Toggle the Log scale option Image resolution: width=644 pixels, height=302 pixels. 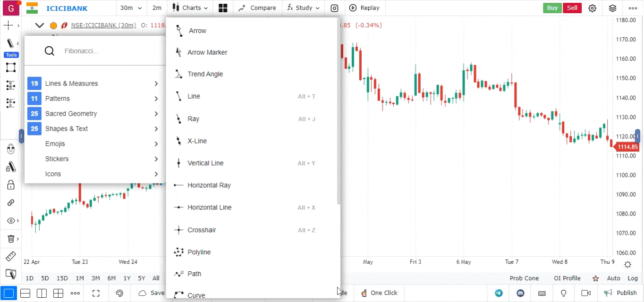[x=632, y=278]
